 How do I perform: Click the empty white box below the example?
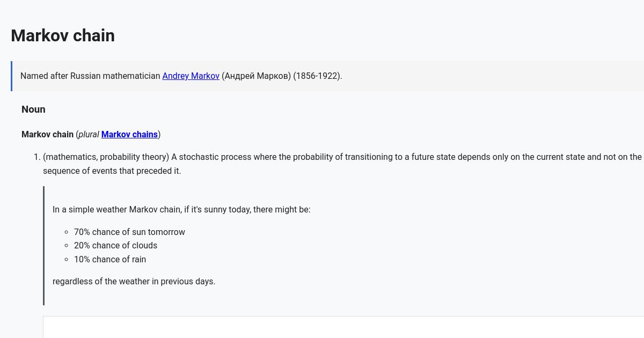point(343,327)
